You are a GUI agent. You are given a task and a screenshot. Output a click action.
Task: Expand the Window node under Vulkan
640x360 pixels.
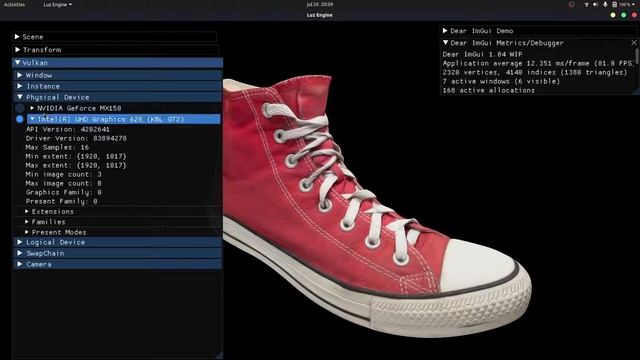coord(118,75)
